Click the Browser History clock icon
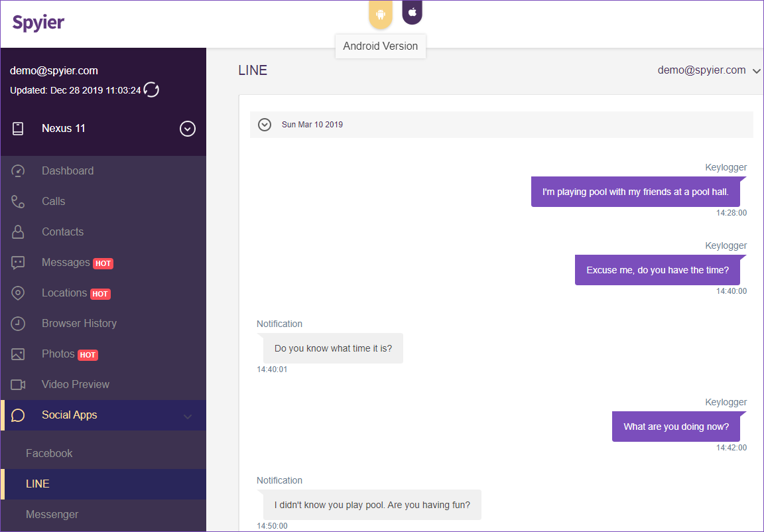Viewport: 764px width, 532px height. (18, 324)
